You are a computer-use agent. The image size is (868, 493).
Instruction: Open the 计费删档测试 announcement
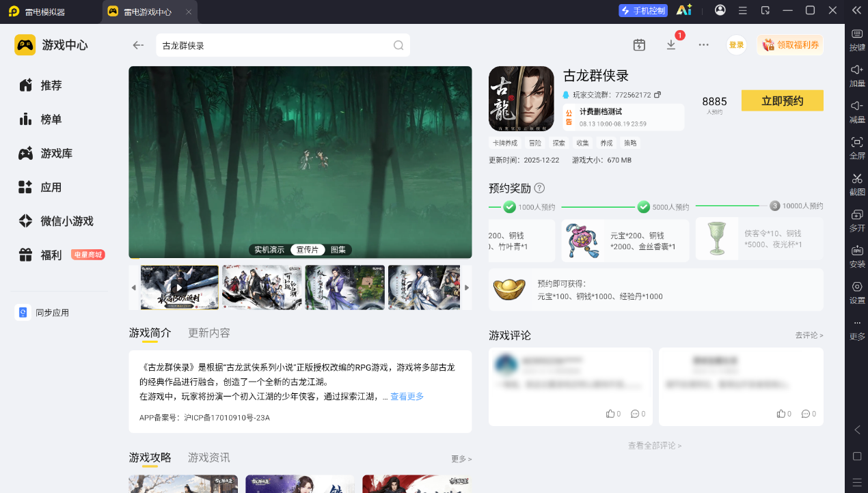point(623,117)
